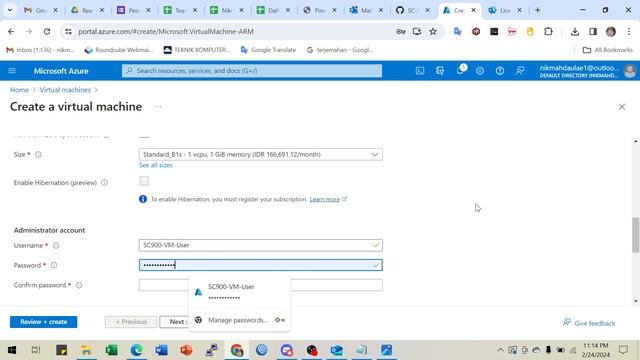The height and width of the screenshot is (360, 640).
Task: Click the page vertical scrollbar thumb
Action: [x=636, y=235]
